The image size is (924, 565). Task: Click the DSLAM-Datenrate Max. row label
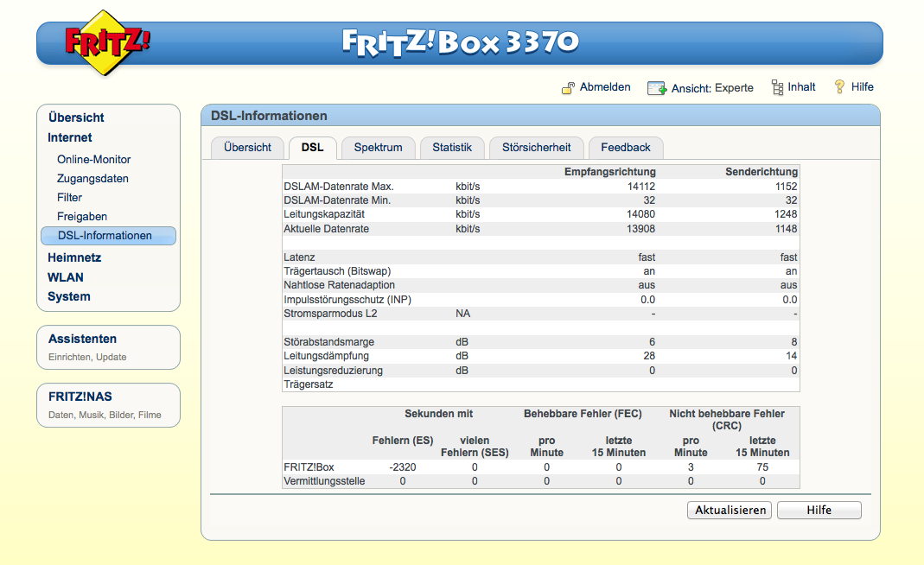tap(339, 186)
